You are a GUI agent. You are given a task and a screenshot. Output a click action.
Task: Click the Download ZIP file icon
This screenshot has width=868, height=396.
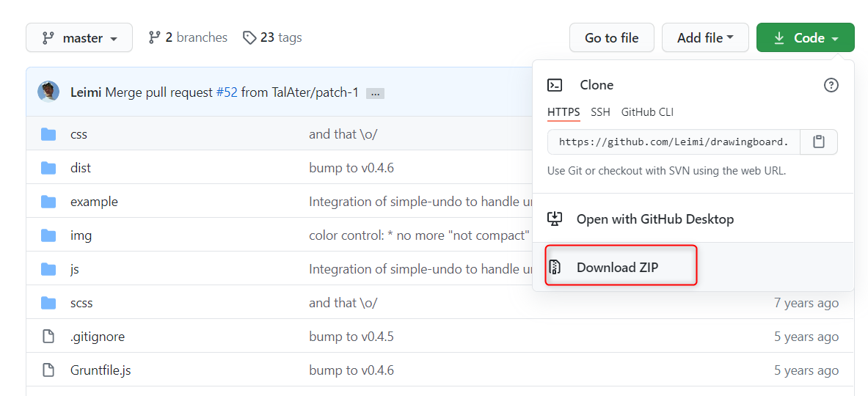coord(555,267)
